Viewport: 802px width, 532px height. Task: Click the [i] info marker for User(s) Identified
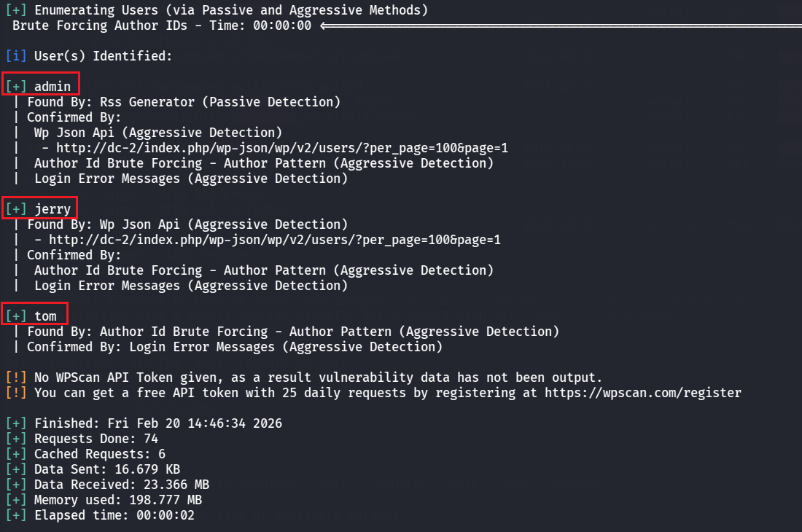click(x=16, y=56)
